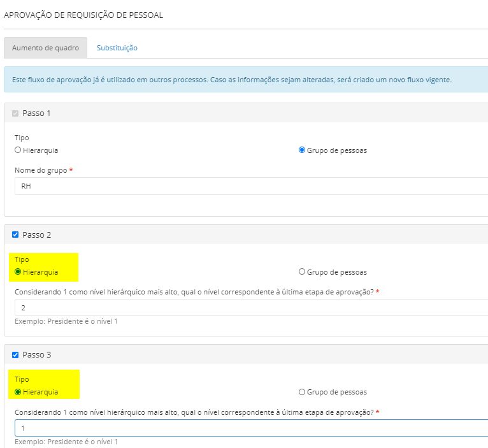Click the Passo 3 hierarchy level input

(x=248, y=428)
